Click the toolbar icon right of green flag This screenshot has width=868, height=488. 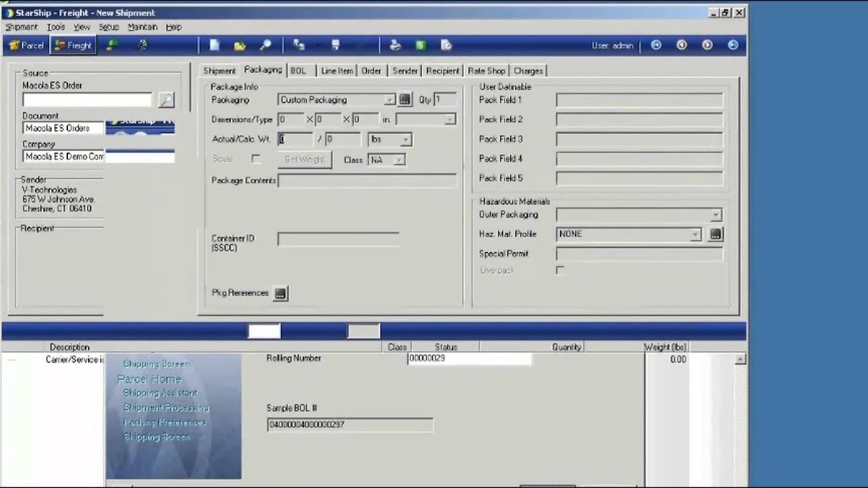(142, 45)
